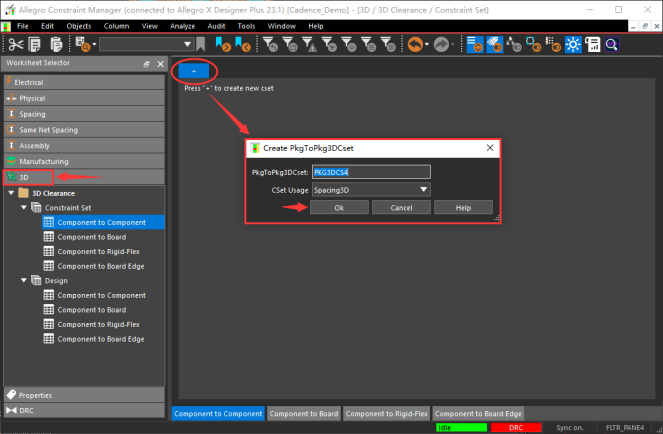Switch to the Component to Board bottom tab
This screenshot has height=434, width=663.
coord(304,414)
